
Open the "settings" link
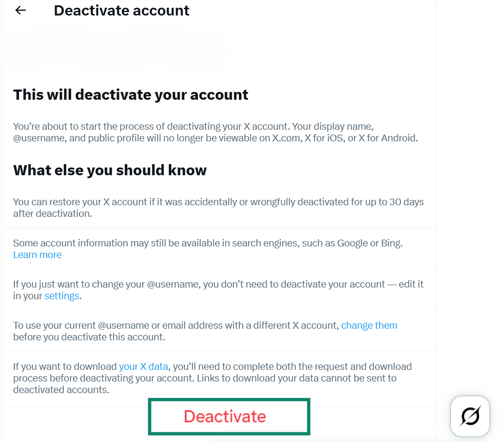pos(61,296)
